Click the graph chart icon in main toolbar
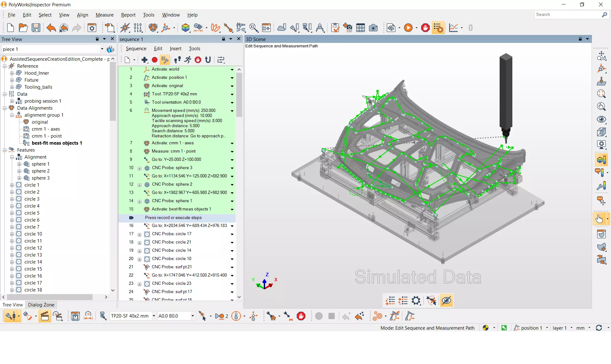Image resolution: width=611 pixels, height=364 pixels. point(453,28)
